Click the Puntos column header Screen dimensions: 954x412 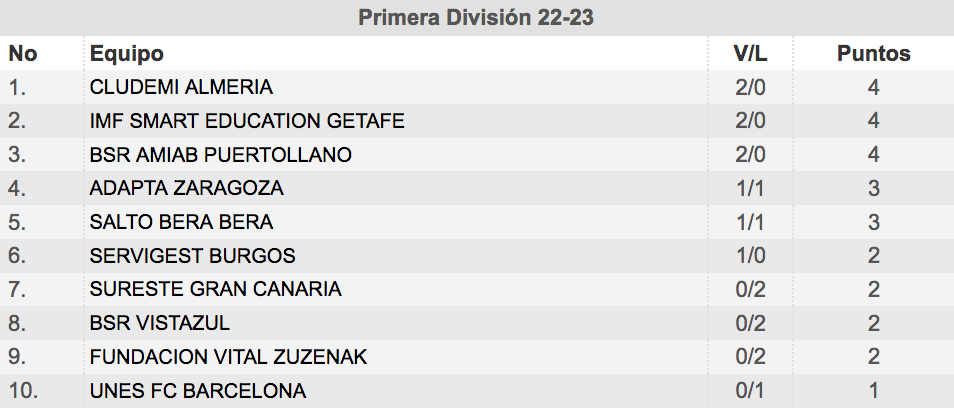click(x=874, y=54)
